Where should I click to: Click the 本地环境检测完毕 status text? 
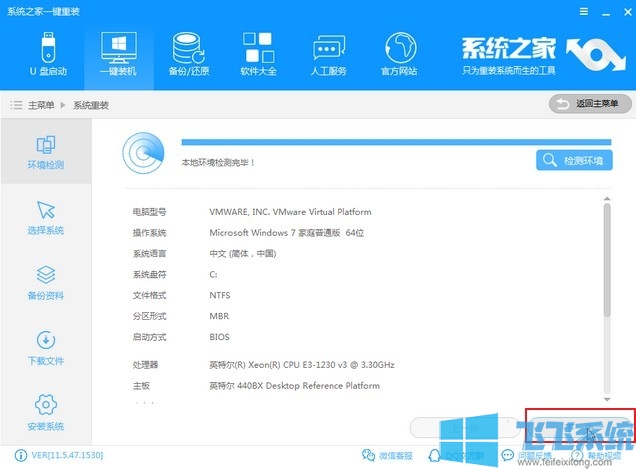pos(218,163)
